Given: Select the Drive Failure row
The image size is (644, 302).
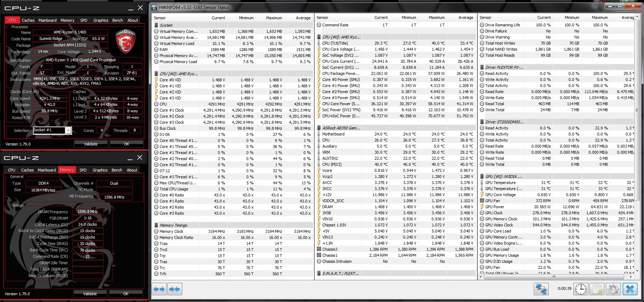Looking at the screenshot, I should coord(557,31).
